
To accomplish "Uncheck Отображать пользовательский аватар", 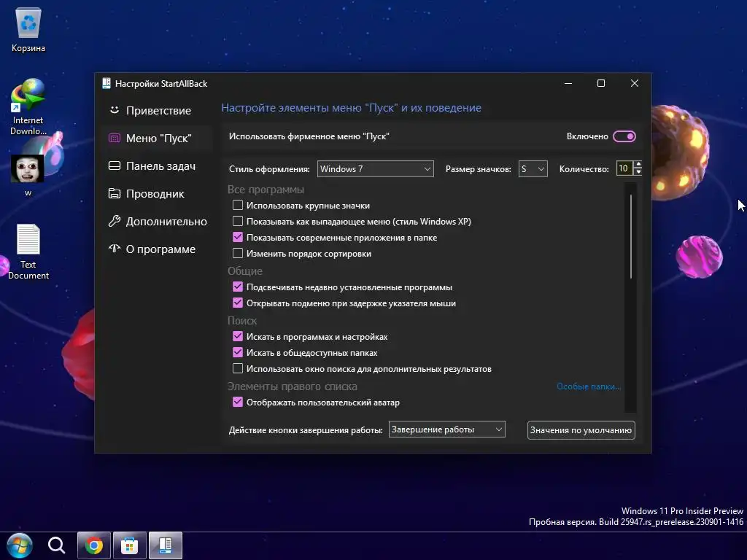I will pyautogui.click(x=238, y=402).
